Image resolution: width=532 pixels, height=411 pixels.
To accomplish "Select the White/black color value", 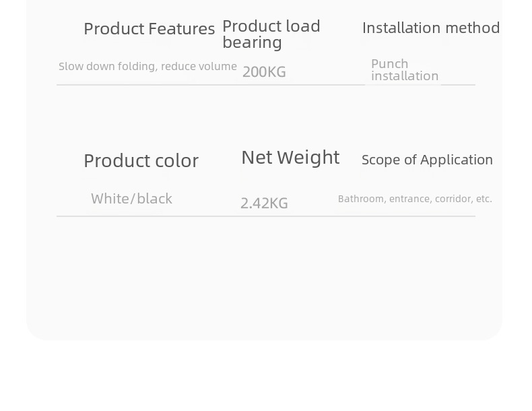I will click(131, 199).
